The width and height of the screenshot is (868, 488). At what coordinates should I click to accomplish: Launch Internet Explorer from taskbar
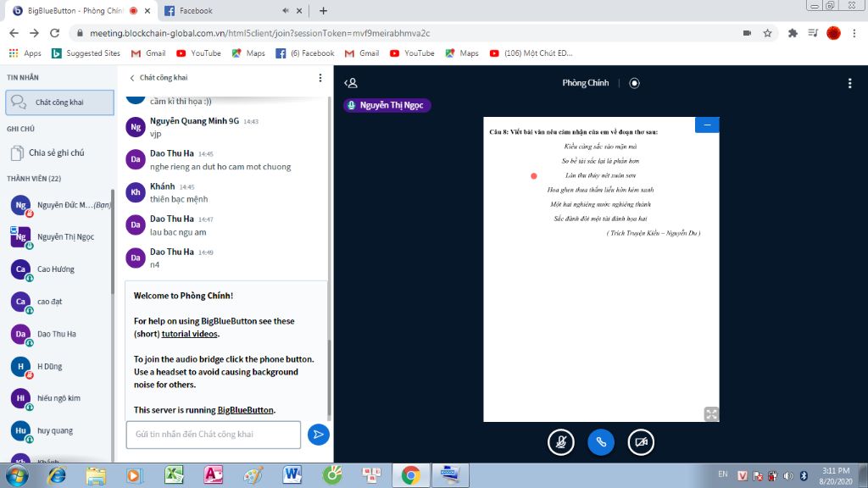tap(56, 475)
